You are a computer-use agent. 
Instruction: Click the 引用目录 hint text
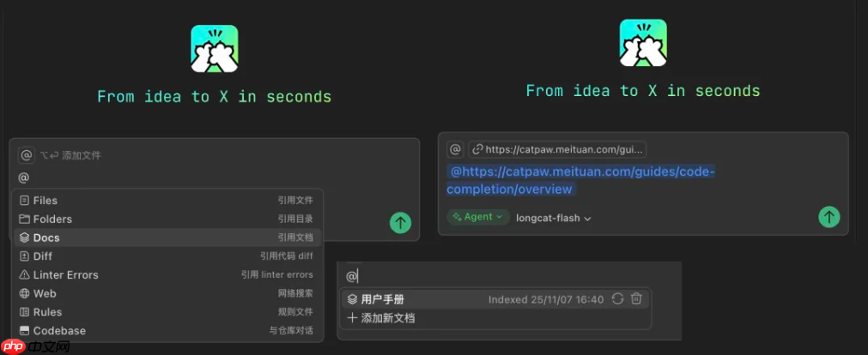(x=295, y=219)
